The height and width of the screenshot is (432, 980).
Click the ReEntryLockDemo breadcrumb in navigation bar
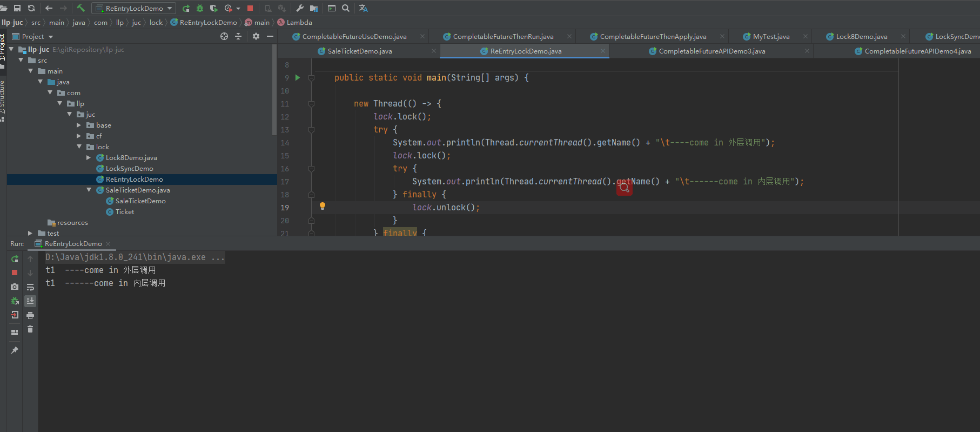tap(204, 22)
